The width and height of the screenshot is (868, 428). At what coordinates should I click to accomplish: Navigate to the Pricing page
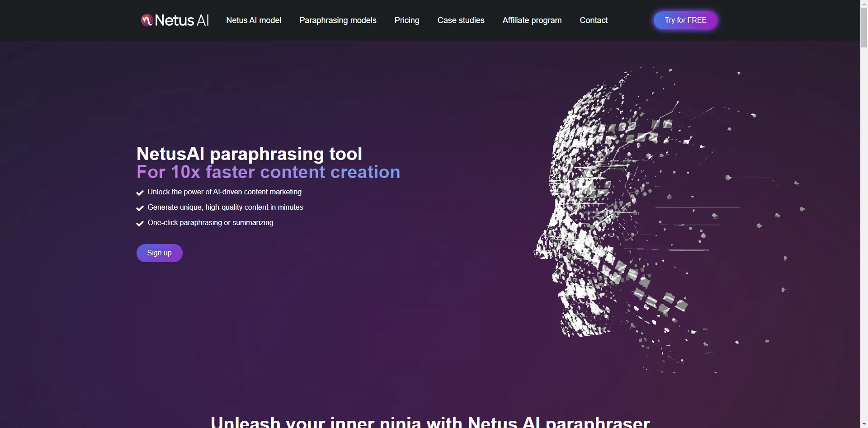[x=406, y=20]
